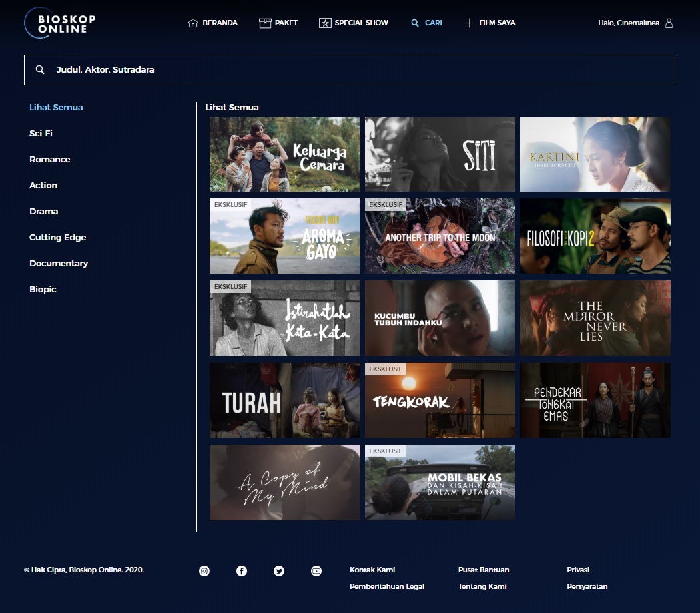700x613 pixels.
Task: Filter by Cutting Edge category
Action: click(58, 237)
